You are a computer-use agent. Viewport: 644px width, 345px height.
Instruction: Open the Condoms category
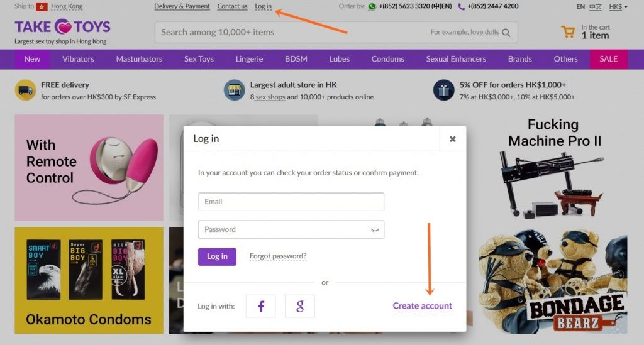click(387, 59)
